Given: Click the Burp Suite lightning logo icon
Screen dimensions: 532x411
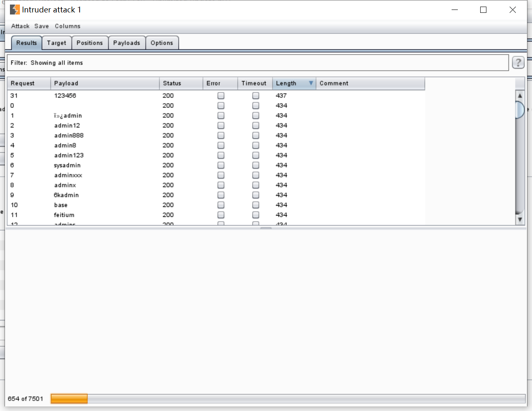Looking at the screenshot, I should [15, 10].
